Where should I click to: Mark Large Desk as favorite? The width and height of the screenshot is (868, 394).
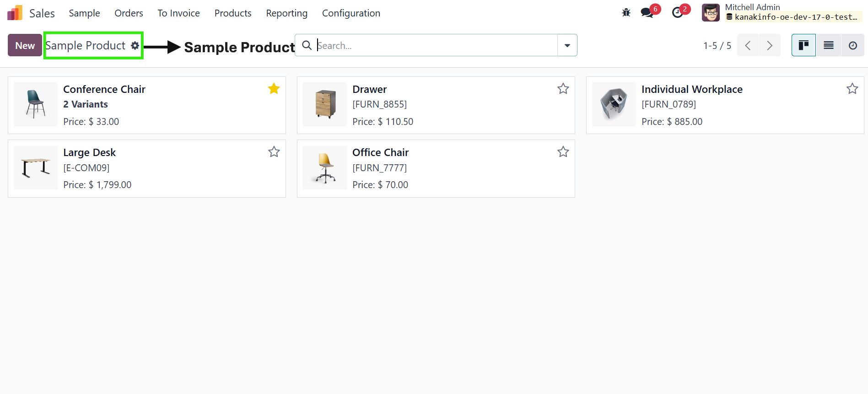[274, 151]
